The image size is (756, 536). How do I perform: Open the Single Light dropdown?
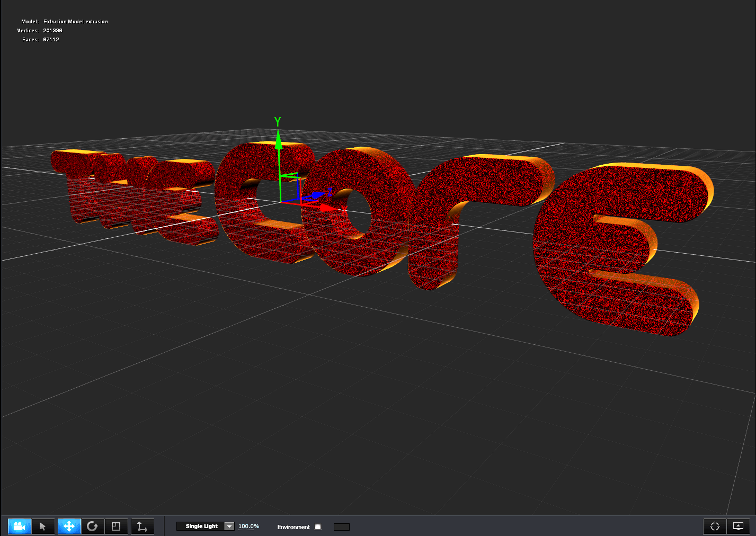pyautogui.click(x=205, y=526)
